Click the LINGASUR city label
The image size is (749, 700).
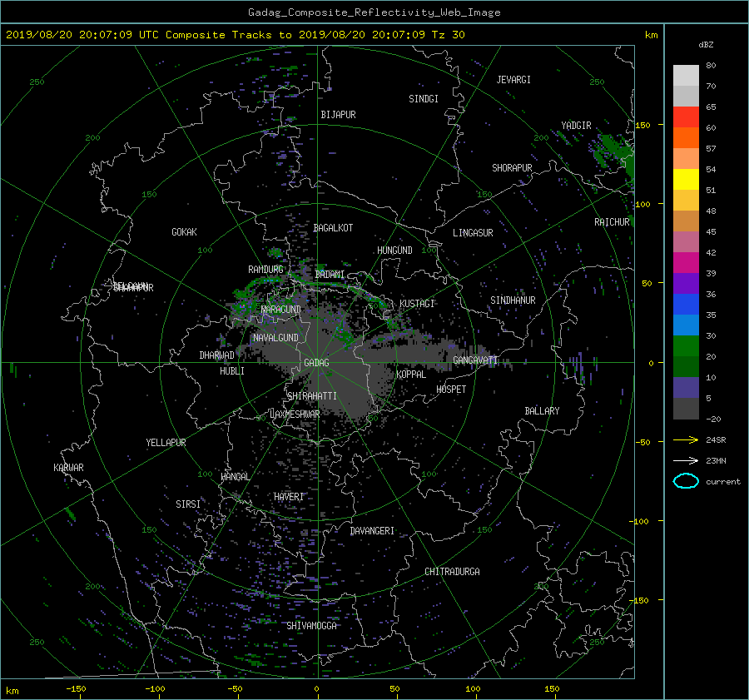pos(473,233)
